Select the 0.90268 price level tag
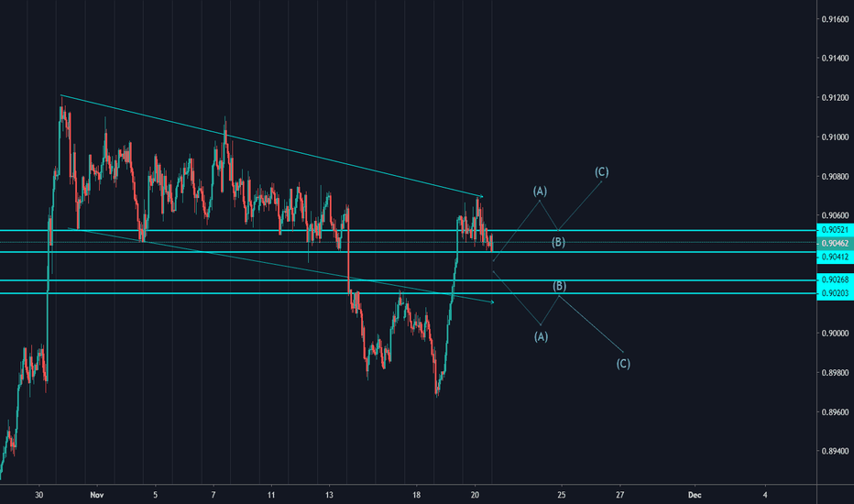The height and width of the screenshot is (504, 854). click(x=833, y=280)
